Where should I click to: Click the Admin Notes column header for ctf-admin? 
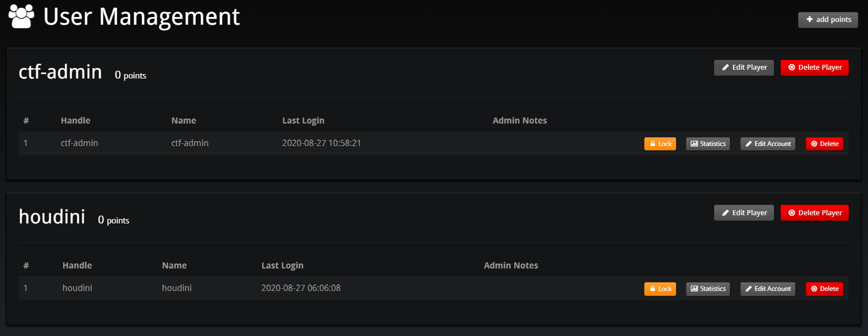[519, 120]
